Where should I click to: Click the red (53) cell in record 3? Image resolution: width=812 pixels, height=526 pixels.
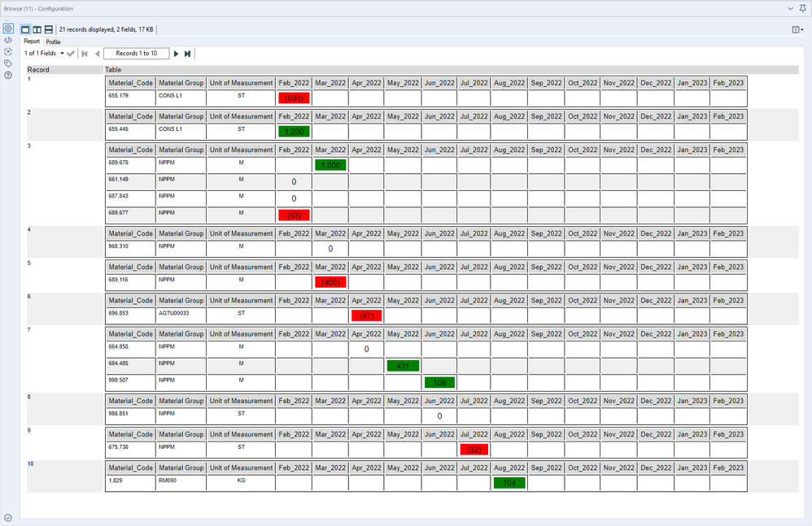(x=295, y=215)
